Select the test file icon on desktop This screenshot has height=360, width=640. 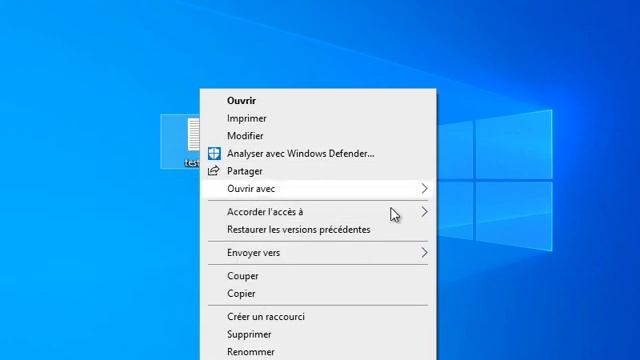click(180, 141)
